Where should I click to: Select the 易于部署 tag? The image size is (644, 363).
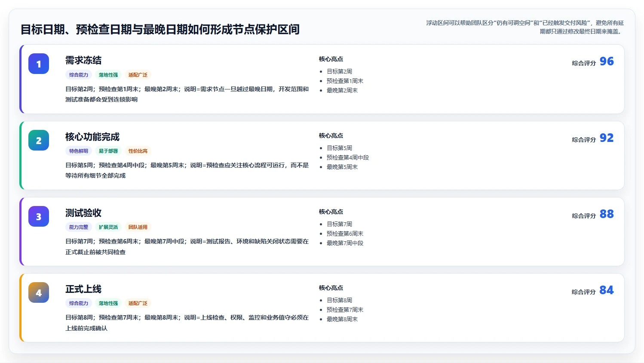tap(108, 151)
